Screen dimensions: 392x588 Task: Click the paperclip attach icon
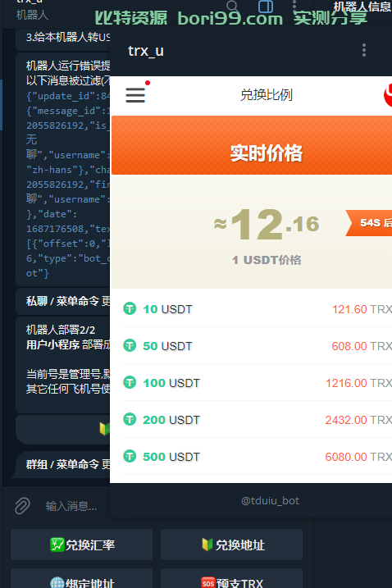(22, 505)
